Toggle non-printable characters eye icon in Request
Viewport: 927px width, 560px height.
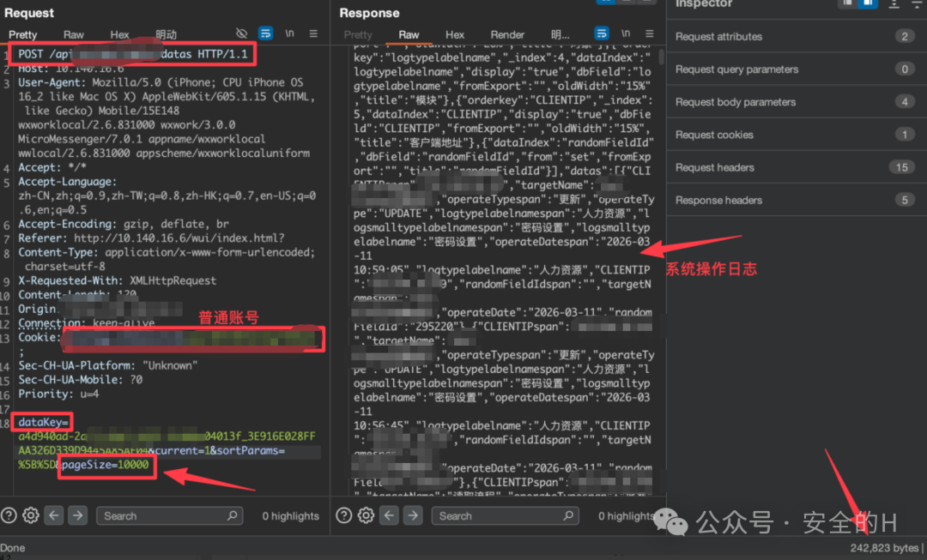tap(241, 33)
